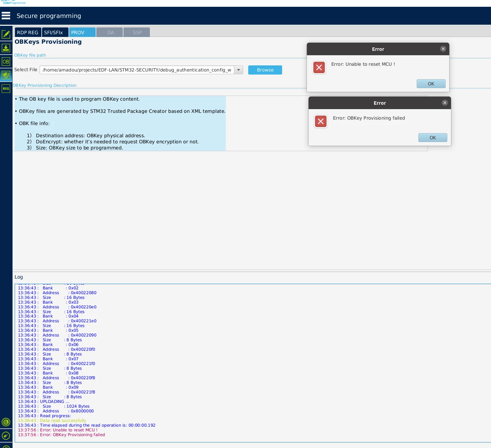Click the red X icon in 'OBKey Provisioning failed' dialog

click(321, 121)
